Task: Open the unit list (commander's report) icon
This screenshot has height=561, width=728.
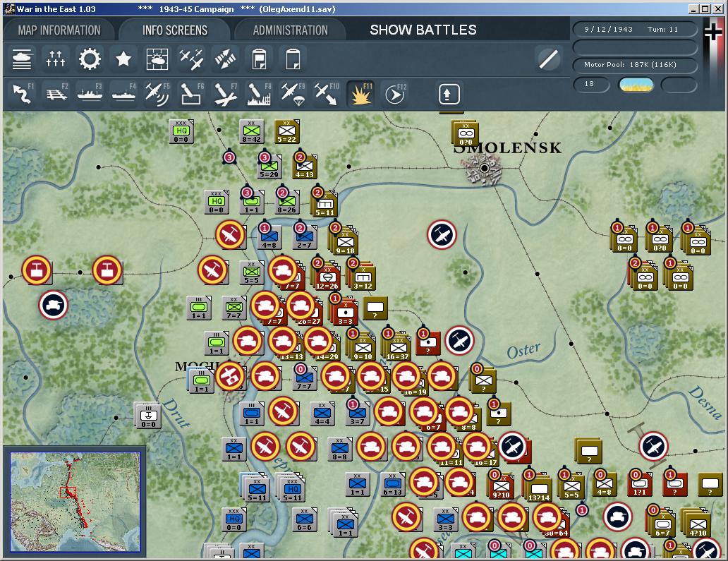Action: coord(22,59)
